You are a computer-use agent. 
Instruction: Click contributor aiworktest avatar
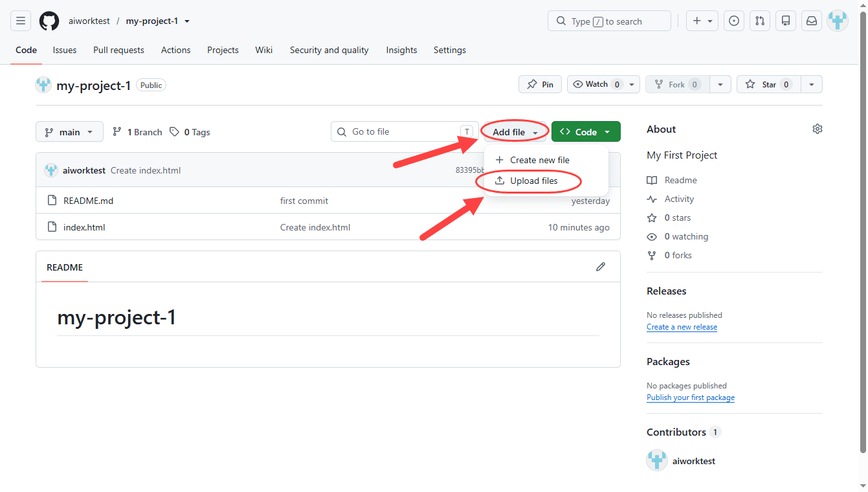tap(657, 461)
